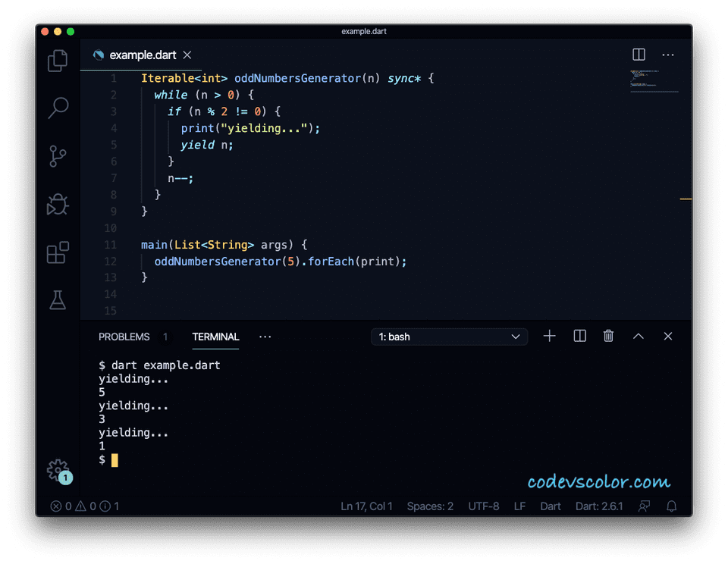Open notifications via bell icon
The image size is (728, 564).
[x=671, y=506]
